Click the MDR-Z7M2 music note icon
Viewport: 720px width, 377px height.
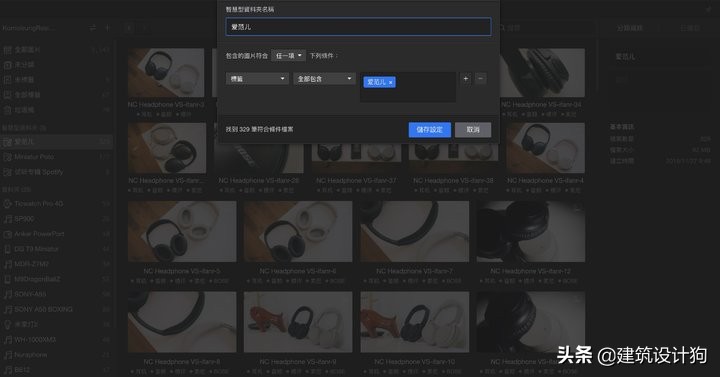tap(7, 264)
